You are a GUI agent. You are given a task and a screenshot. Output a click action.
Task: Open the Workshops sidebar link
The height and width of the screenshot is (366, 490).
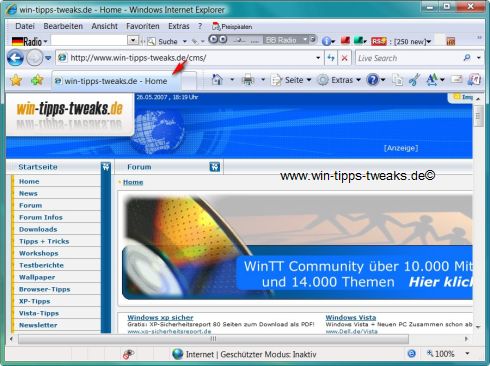tap(39, 253)
